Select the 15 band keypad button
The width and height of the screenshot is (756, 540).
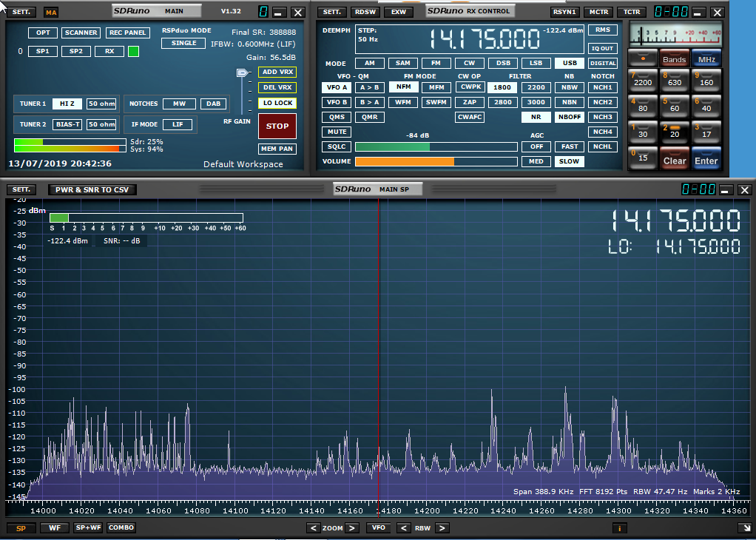pos(643,158)
